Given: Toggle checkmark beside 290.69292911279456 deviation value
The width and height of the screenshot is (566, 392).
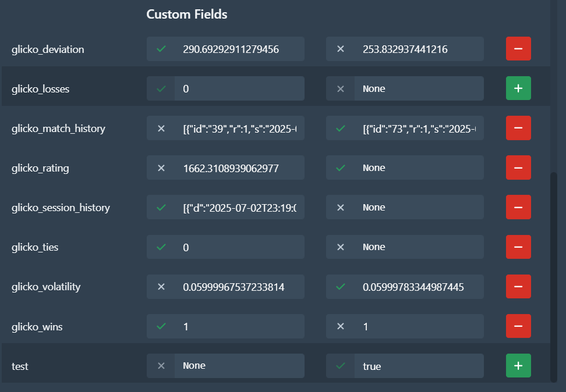Looking at the screenshot, I should pyautogui.click(x=161, y=49).
